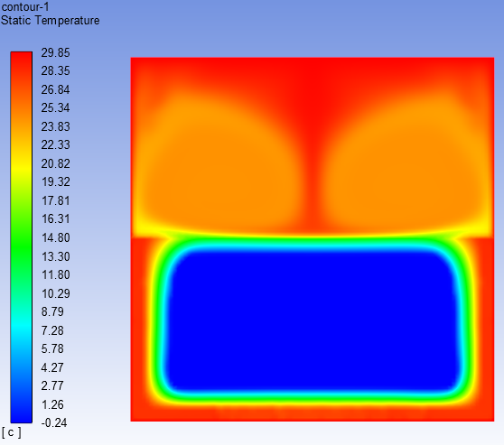Select the 11.80 legend value
Screen dimensions: 504x445
coord(55,275)
